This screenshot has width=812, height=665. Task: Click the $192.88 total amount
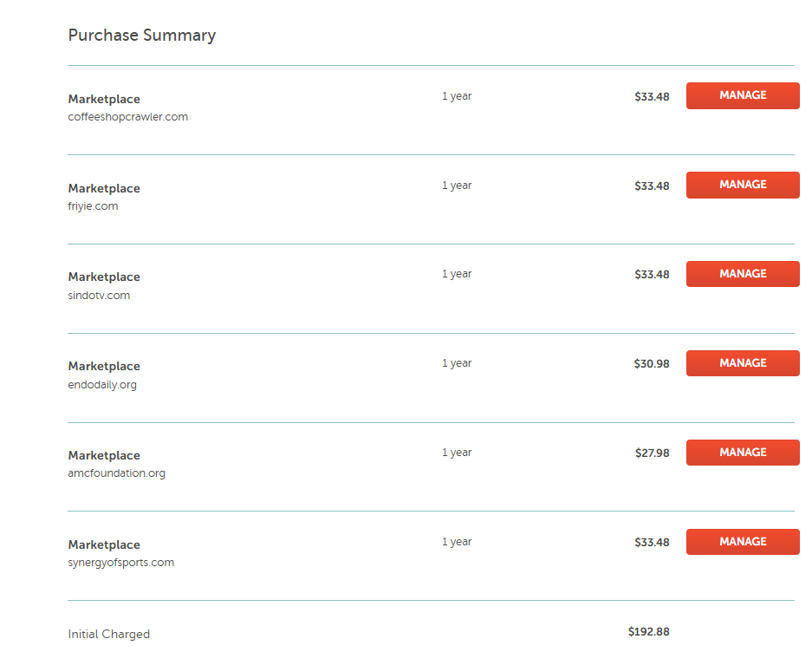(649, 632)
